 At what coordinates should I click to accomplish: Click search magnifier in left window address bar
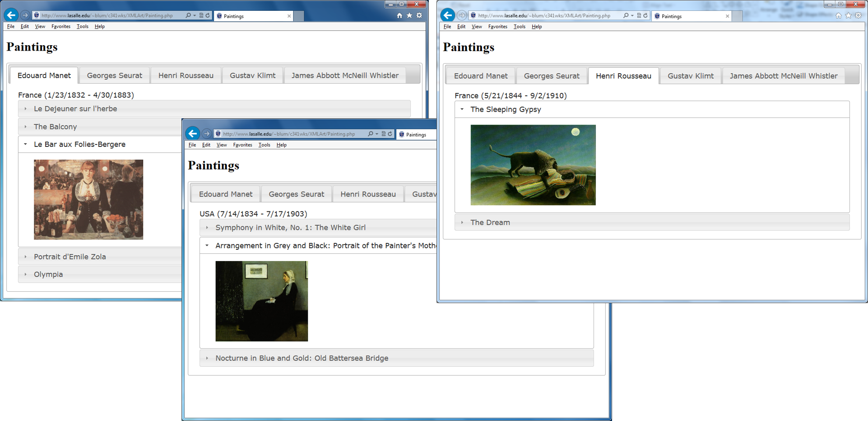click(188, 15)
